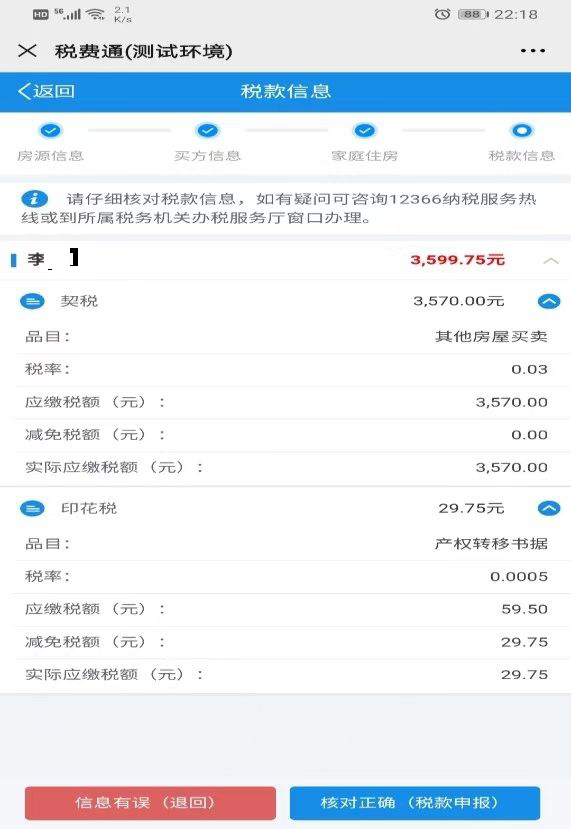The image size is (571, 829).
Task: Click 核对正确（税款申报）blue button
Action: click(x=415, y=803)
